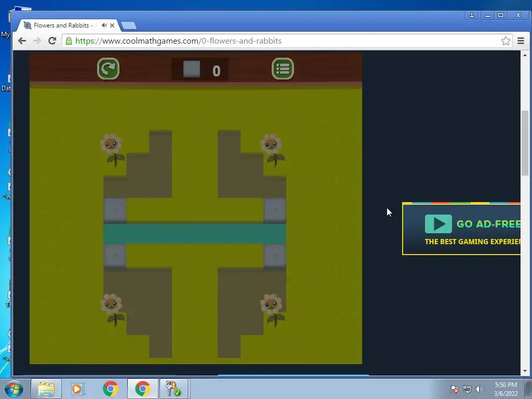Select the top-left flower
The image size is (532, 399).
pyautogui.click(x=112, y=150)
